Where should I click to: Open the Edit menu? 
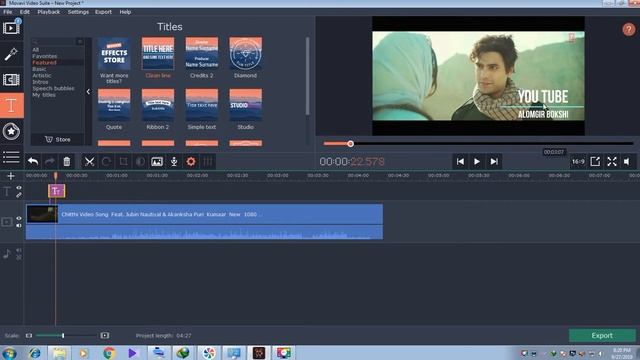point(24,12)
